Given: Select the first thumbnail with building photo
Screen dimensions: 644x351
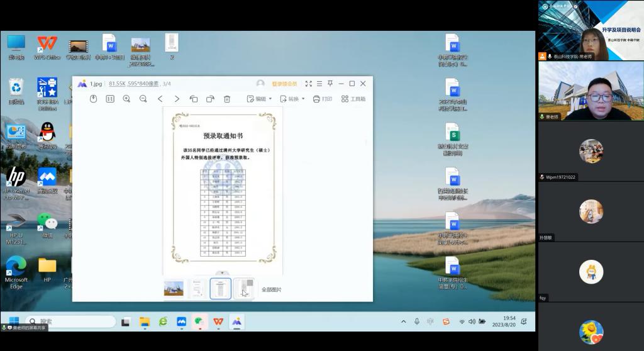Looking at the screenshot, I should [174, 289].
